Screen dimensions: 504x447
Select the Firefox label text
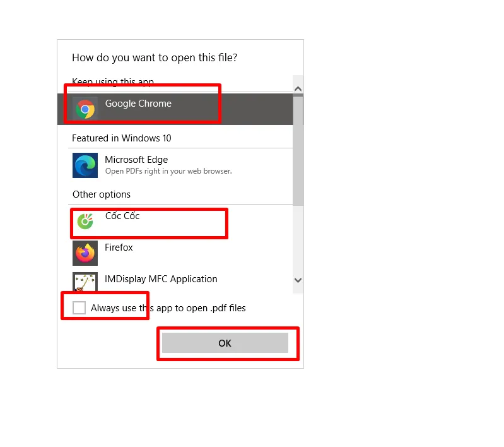coord(119,247)
